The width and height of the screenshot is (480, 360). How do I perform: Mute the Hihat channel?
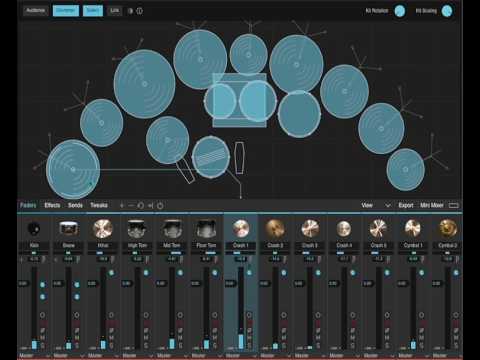tap(111, 338)
